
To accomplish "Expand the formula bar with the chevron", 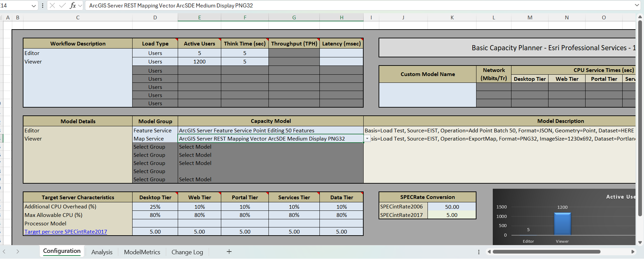I will click(637, 5).
